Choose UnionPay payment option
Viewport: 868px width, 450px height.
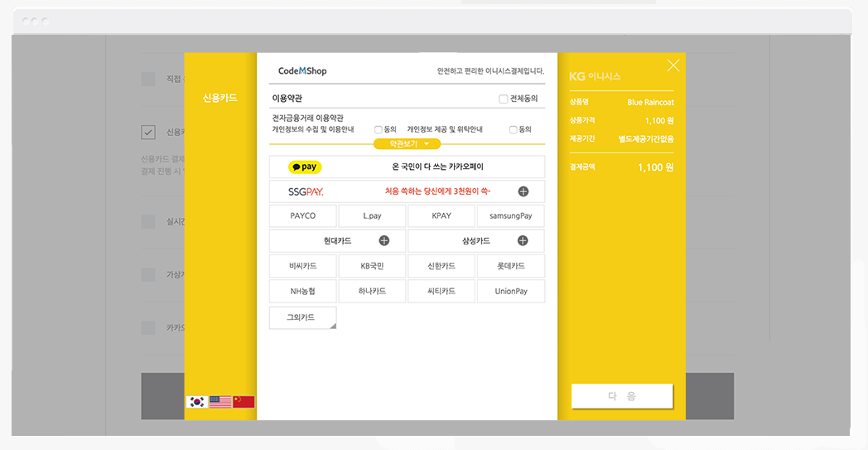(511, 291)
